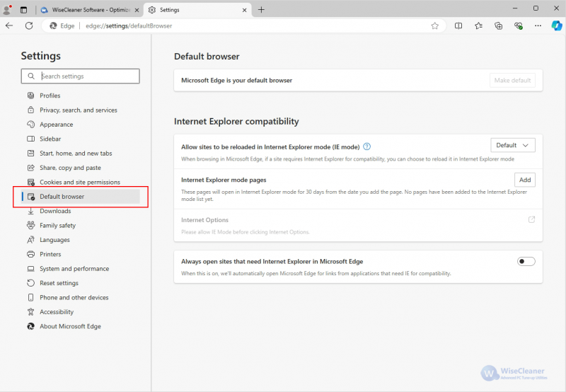
Task: Open the Copilot icon
Action: point(556,25)
